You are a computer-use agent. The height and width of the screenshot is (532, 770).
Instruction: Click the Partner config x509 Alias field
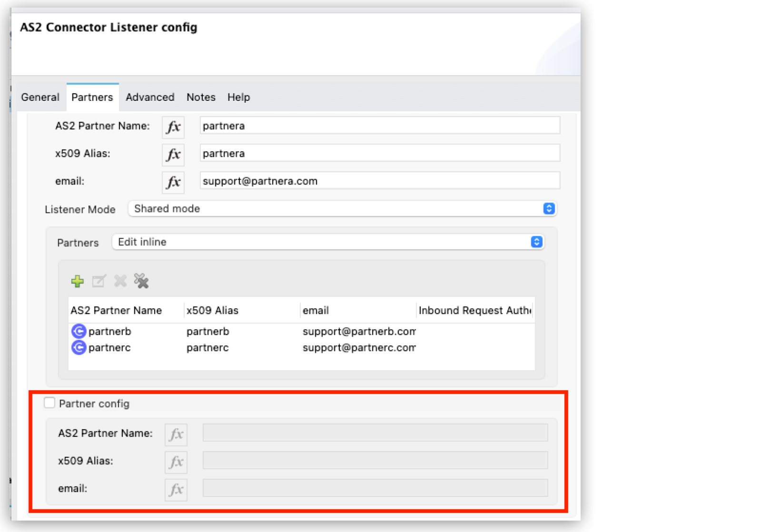coord(375,461)
